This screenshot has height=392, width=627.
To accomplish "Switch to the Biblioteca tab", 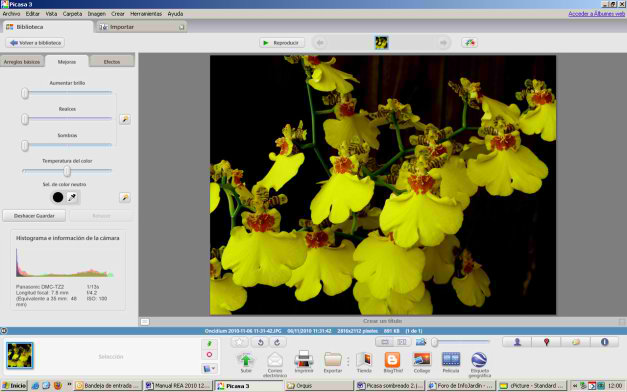I will coord(48,27).
